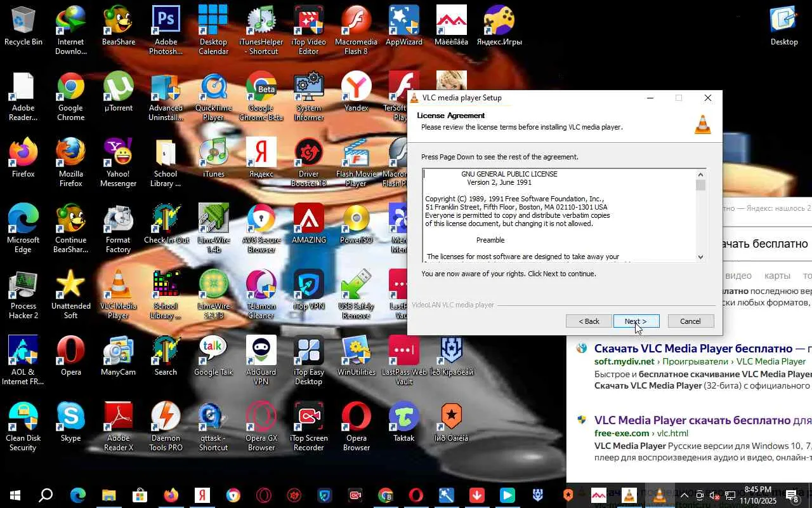This screenshot has height=508, width=812.
Task: Select the VLC Media Player desktop shortcut
Action: [x=119, y=295]
